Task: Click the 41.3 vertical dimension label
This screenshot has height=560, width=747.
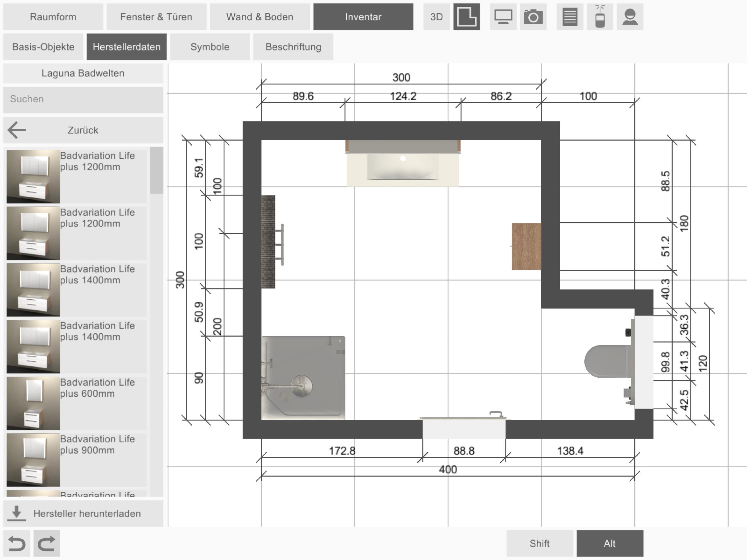Action: 684,361
